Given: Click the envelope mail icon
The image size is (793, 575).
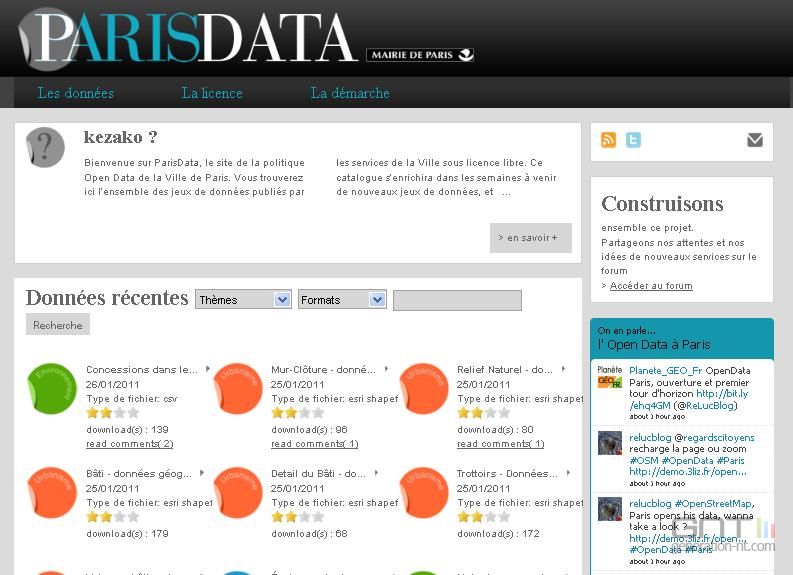Looking at the screenshot, I should (755, 140).
